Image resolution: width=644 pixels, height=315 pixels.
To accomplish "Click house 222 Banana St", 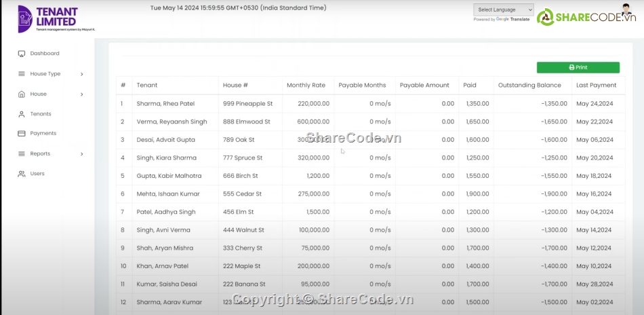I will point(244,284).
